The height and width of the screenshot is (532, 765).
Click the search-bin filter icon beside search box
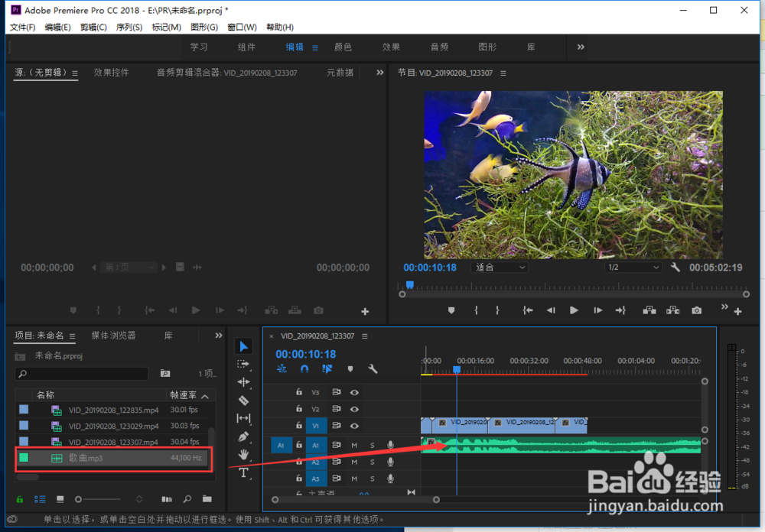tap(165, 374)
